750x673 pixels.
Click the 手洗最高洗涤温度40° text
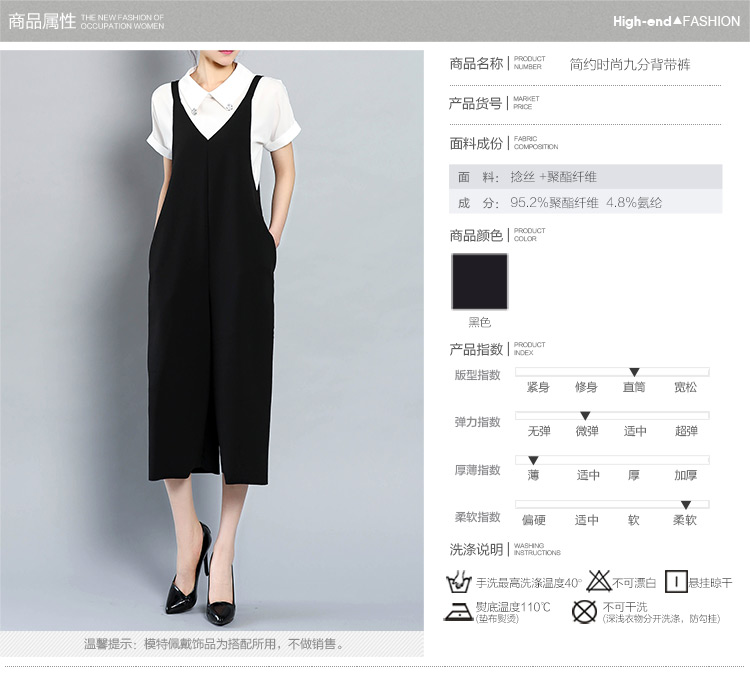[x=529, y=583]
